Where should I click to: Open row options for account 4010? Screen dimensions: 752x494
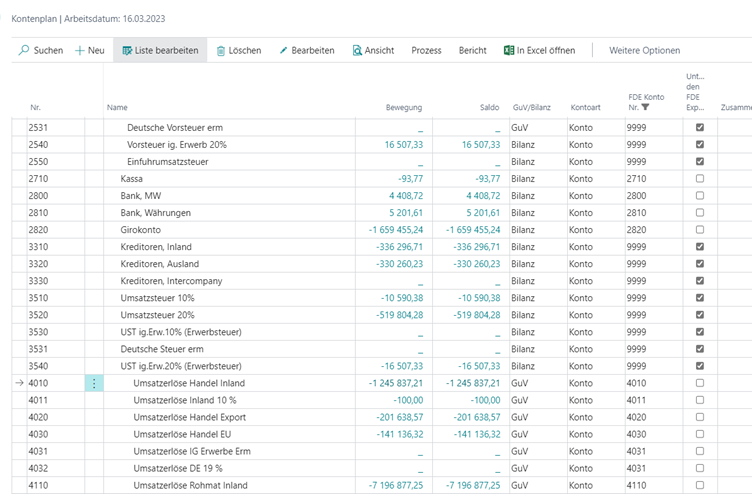point(94,383)
